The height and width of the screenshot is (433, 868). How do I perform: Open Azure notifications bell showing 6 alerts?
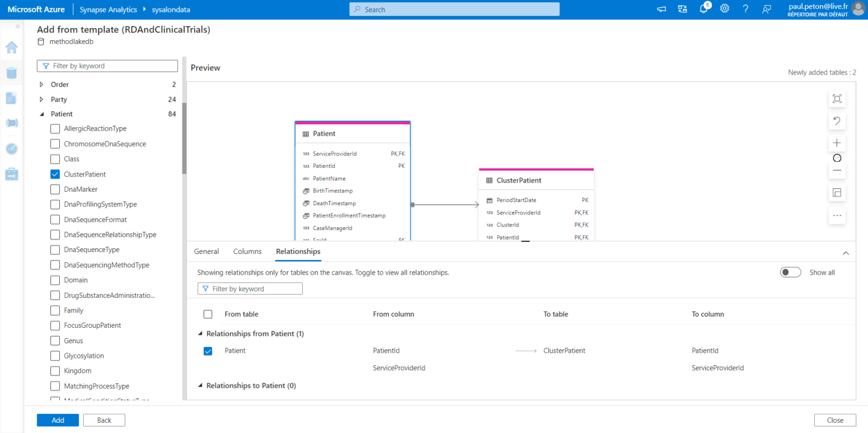pos(704,8)
